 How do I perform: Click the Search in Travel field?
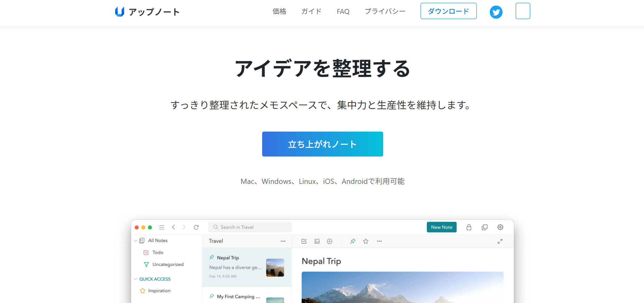pyautogui.click(x=250, y=227)
